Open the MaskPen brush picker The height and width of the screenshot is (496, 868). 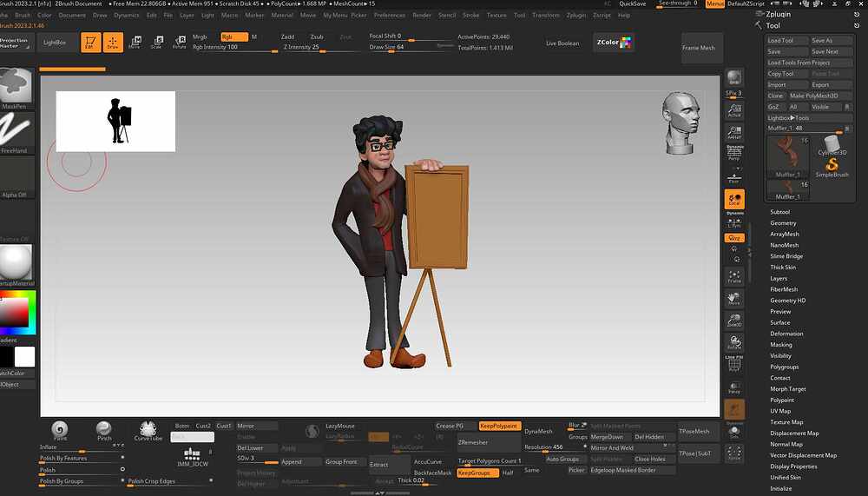point(16,88)
